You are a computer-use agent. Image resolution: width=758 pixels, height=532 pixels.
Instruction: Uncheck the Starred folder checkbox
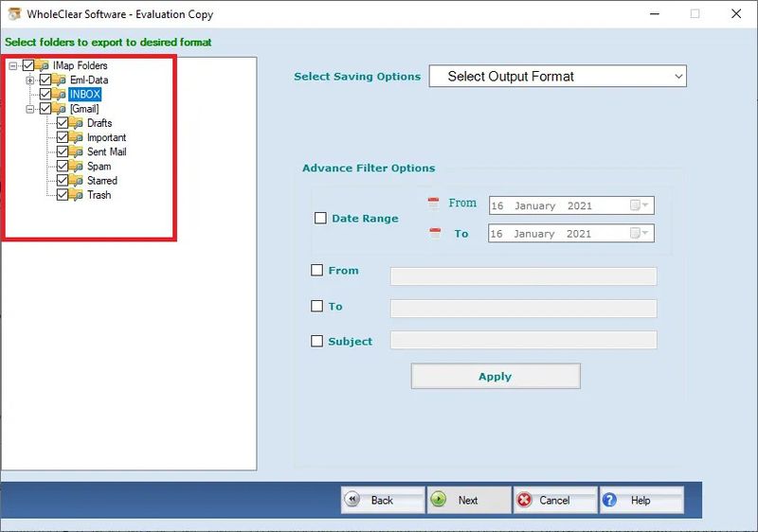pos(63,181)
